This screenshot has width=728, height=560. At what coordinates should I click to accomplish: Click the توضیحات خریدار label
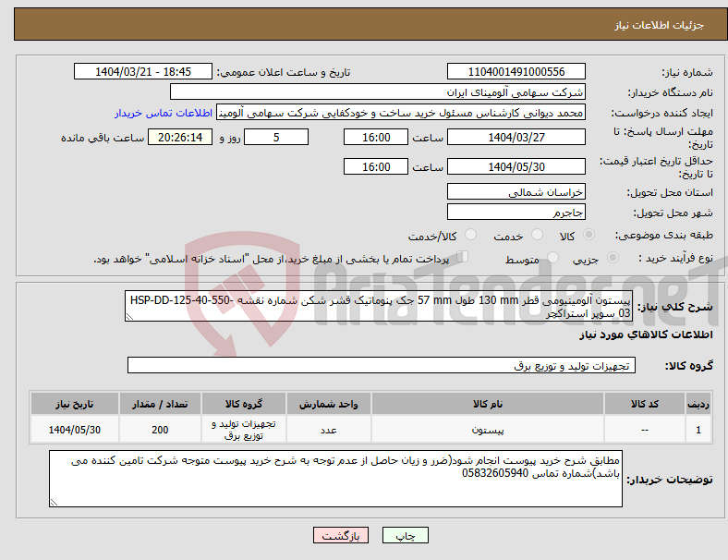[670, 480]
